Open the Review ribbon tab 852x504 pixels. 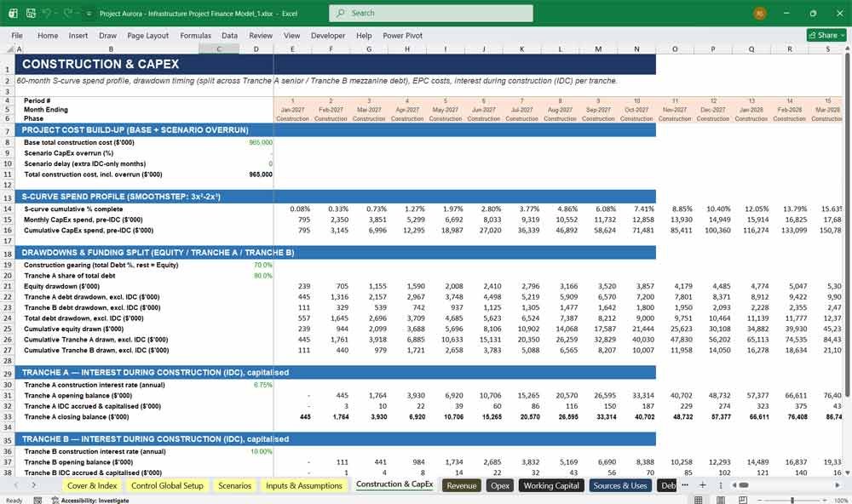click(261, 35)
